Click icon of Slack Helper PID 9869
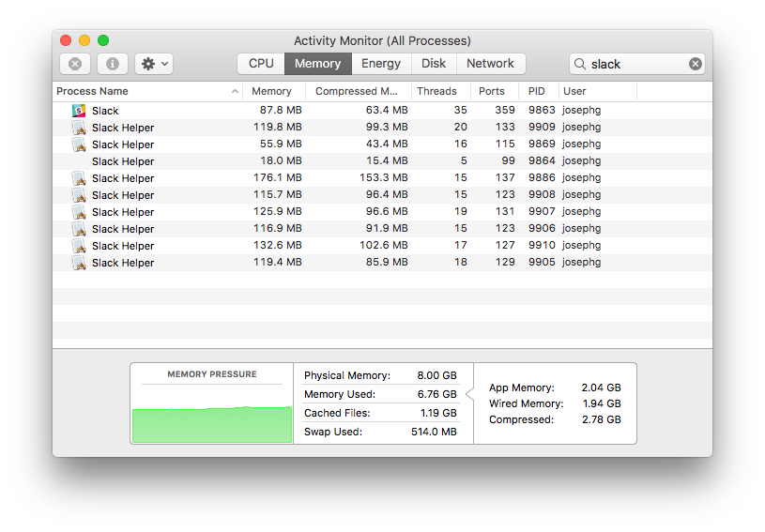 tap(79, 144)
